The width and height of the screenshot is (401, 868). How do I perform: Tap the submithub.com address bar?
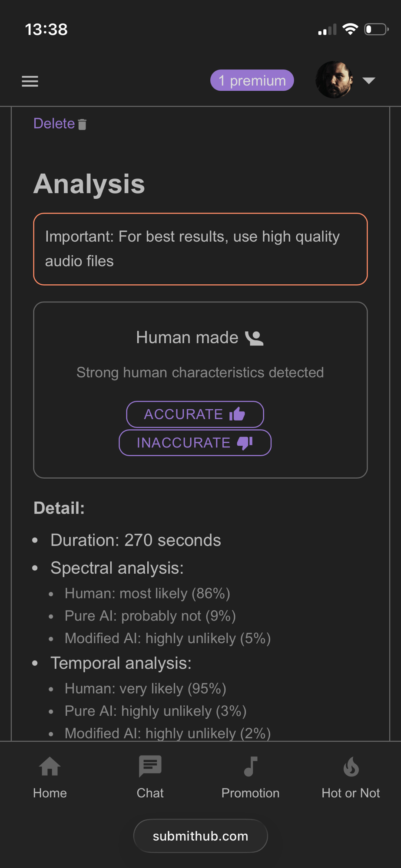pyautogui.click(x=200, y=836)
